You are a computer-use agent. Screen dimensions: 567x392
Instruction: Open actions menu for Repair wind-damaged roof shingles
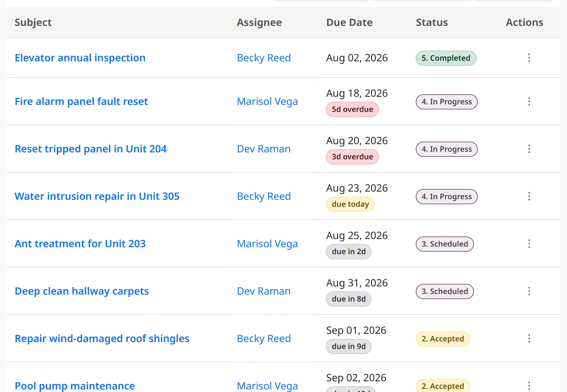click(x=529, y=338)
